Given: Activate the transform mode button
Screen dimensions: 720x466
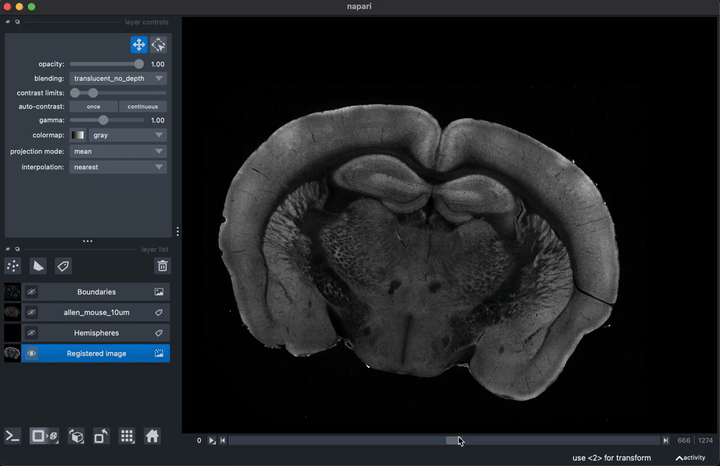Looking at the screenshot, I should coord(158,44).
